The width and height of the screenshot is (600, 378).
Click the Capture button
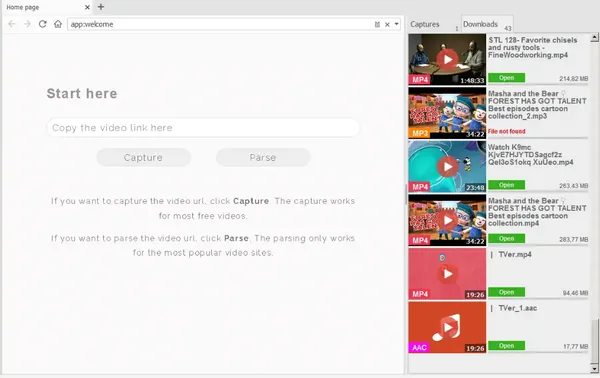(x=143, y=157)
